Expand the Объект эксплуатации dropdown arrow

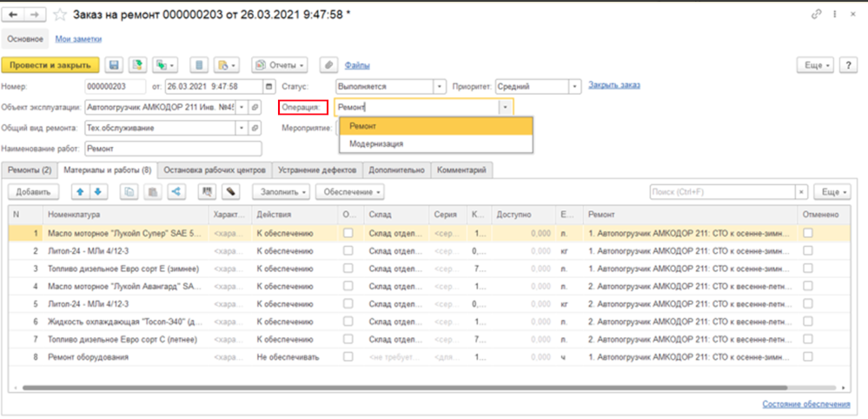[x=242, y=108]
